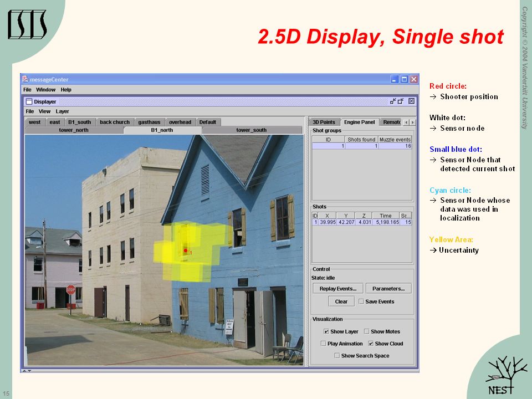Click the red shooter position dot

pos(186,250)
